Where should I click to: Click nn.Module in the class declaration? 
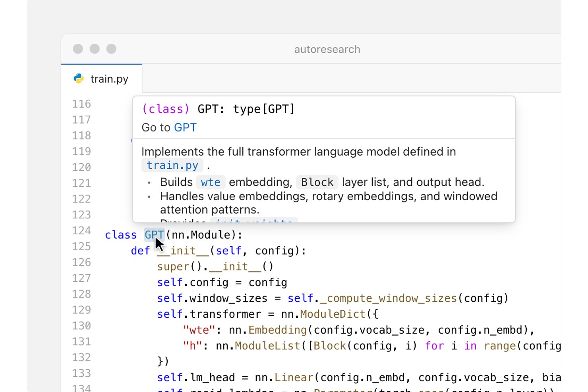(201, 235)
